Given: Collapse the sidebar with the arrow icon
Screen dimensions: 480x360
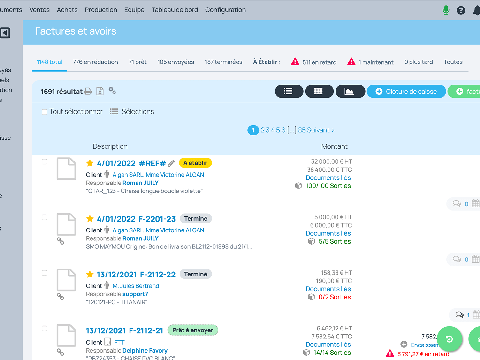Looking at the screenshot, I should (x=5, y=33).
